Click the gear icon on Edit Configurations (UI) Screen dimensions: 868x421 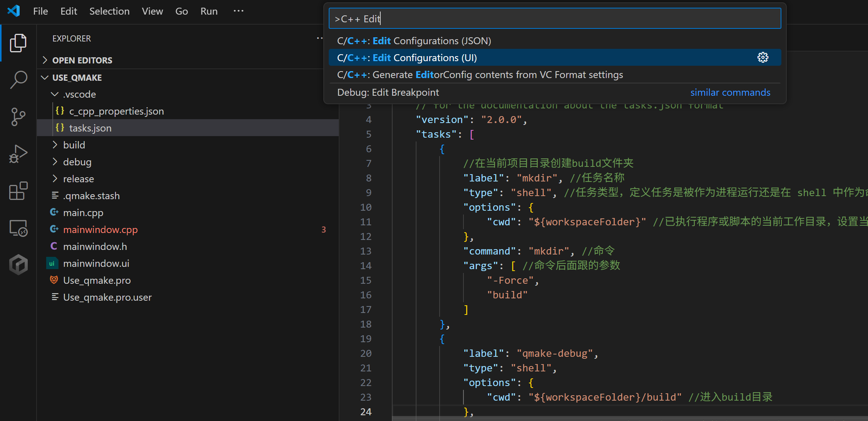click(x=763, y=57)
